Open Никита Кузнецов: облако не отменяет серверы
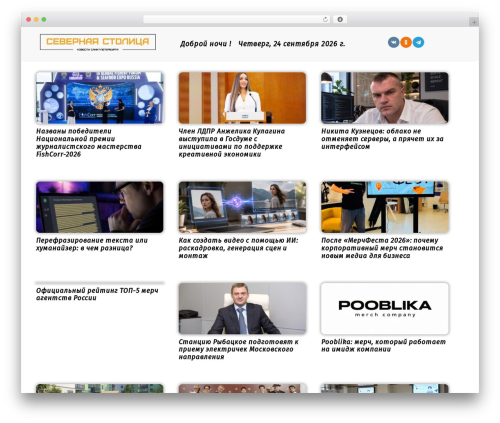The image size is (500, 423). pyautogui.click(x=382, y=139)
